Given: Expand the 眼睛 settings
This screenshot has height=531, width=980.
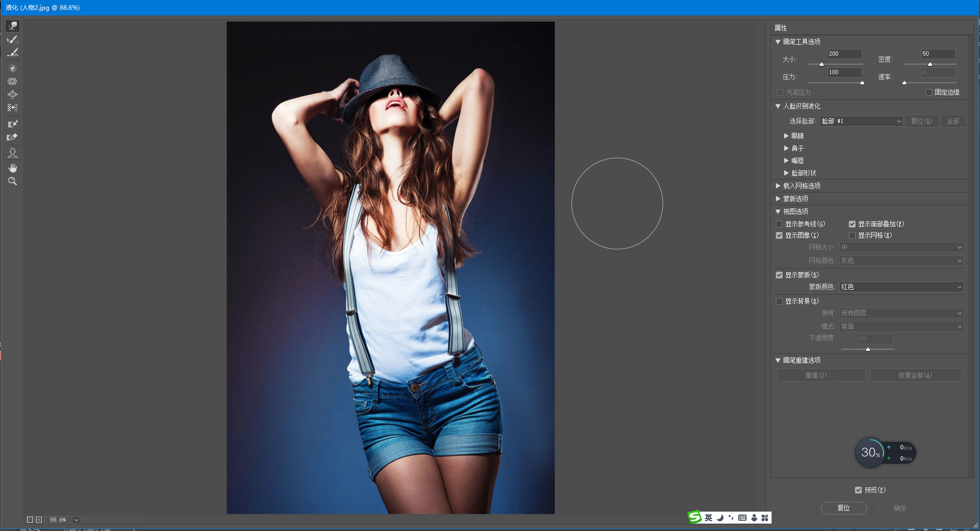Looking at the screenshot, I should [786, 136].
